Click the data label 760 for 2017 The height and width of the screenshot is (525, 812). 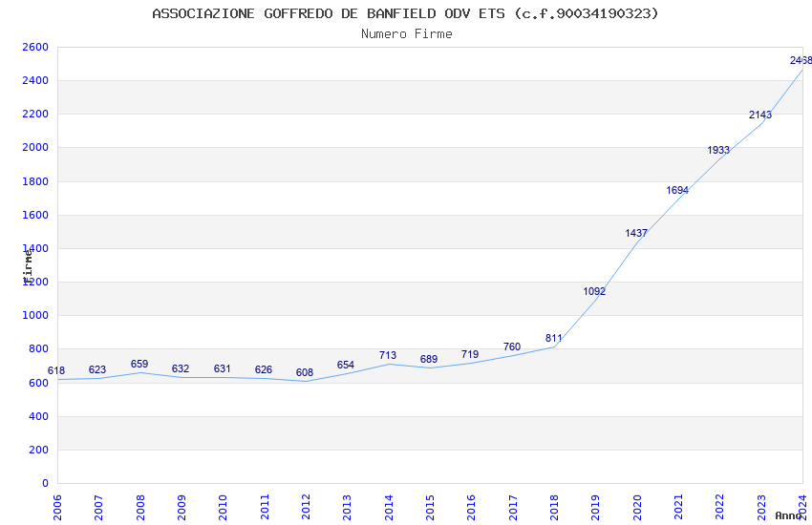click(x=512, y=346)
